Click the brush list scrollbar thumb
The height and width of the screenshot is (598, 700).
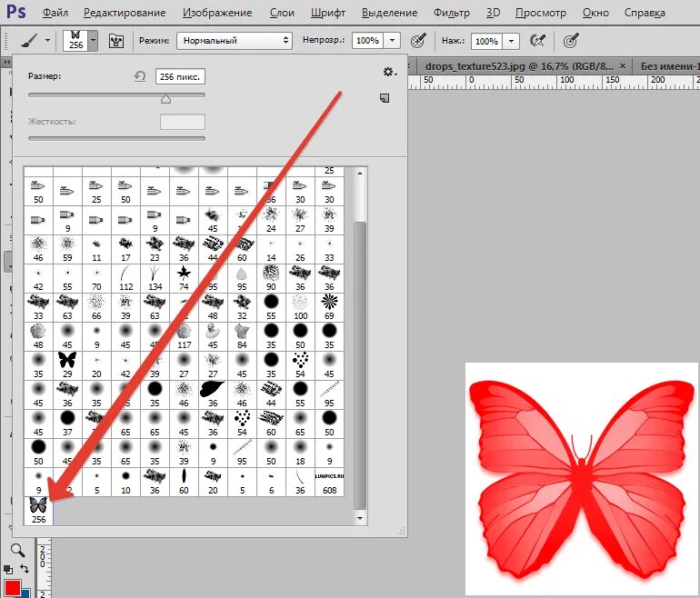tap(360, 365)
